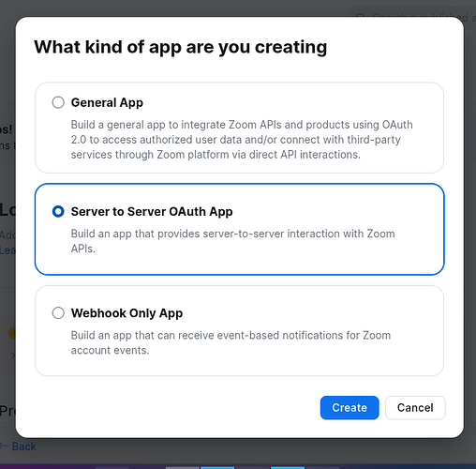Image resolution: width=476 pixels, height=469 pixels.
Task: Select the Server to Server OAuth App radio
Action: (58, 211)
